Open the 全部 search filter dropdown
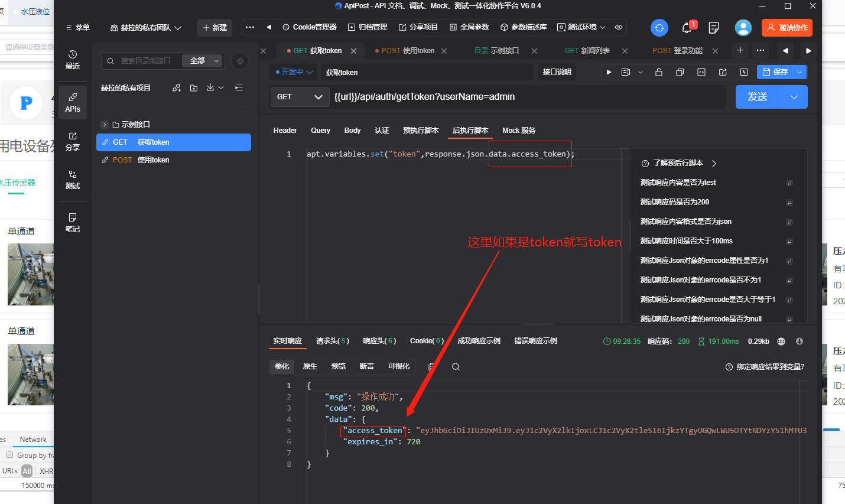 pyautogui.click(x=202, y=60)
